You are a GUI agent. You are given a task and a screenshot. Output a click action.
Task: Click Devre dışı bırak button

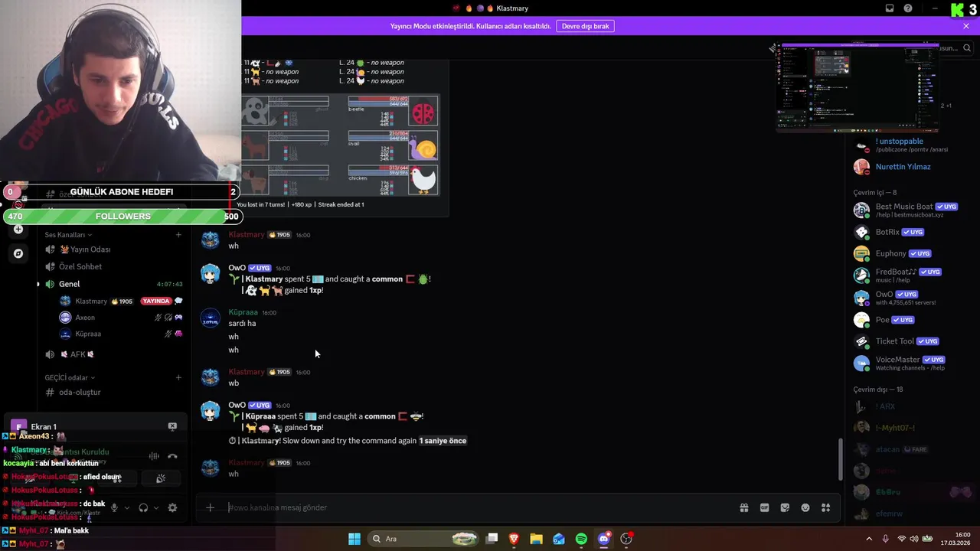[x=586, y=26]
